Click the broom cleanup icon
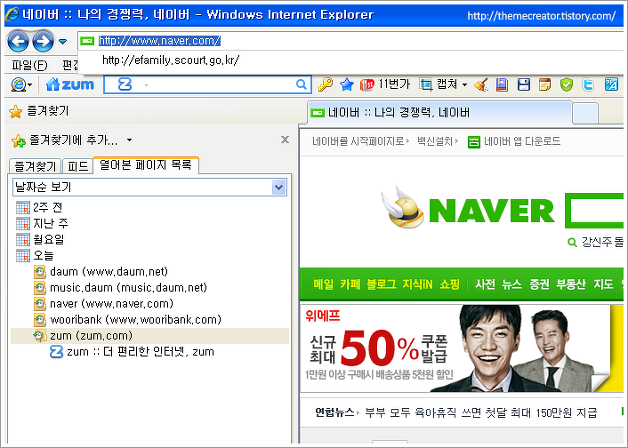 coord(481,84)
